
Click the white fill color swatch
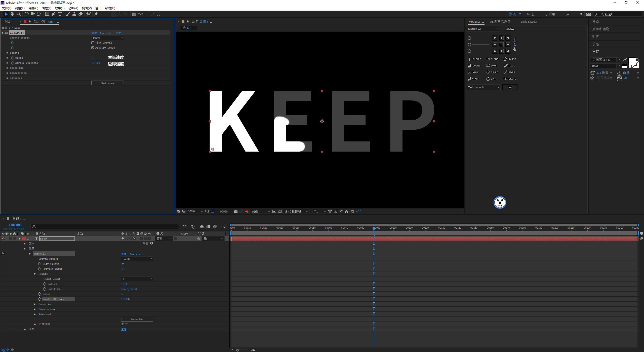pos(632,61)
